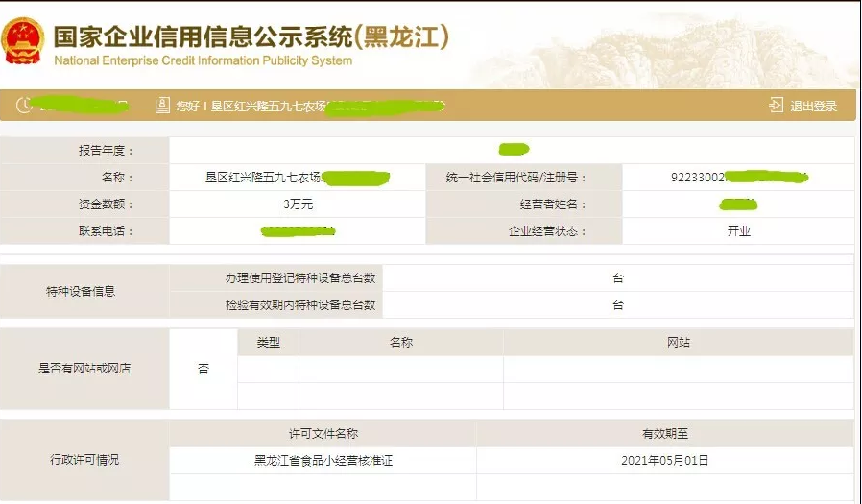Click the 3万元 value
The height and width of the screenshot is (504, 862).
click(x=298, y=204)
